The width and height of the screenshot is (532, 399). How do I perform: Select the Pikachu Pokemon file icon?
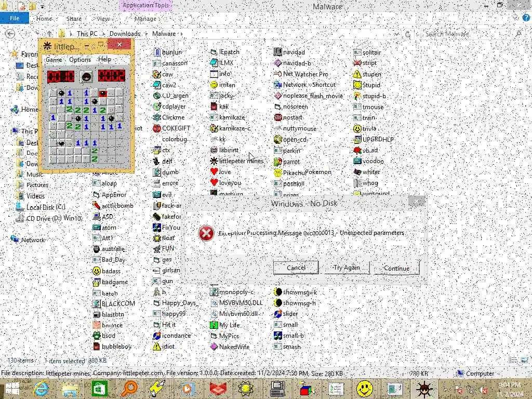point(278,172)
